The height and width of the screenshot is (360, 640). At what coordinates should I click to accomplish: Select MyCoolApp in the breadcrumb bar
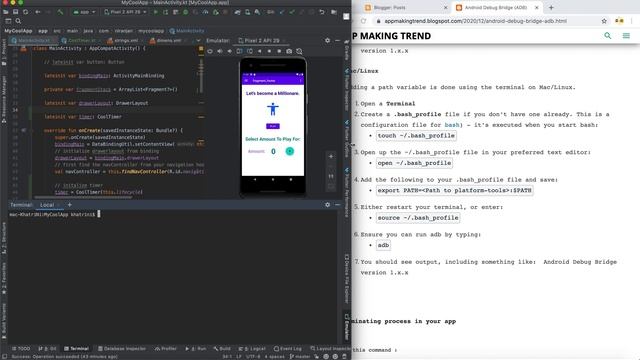coord(18,31)
